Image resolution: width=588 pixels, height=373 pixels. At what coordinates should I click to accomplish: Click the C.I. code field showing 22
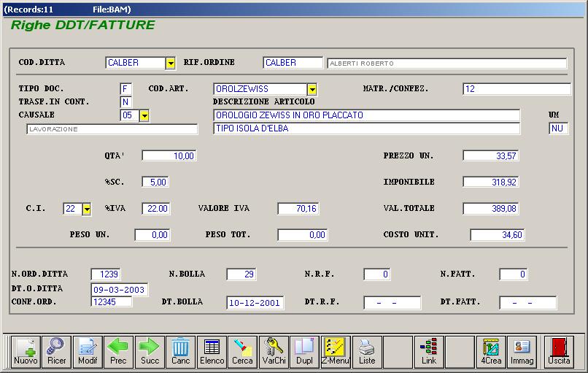[72, 209]
